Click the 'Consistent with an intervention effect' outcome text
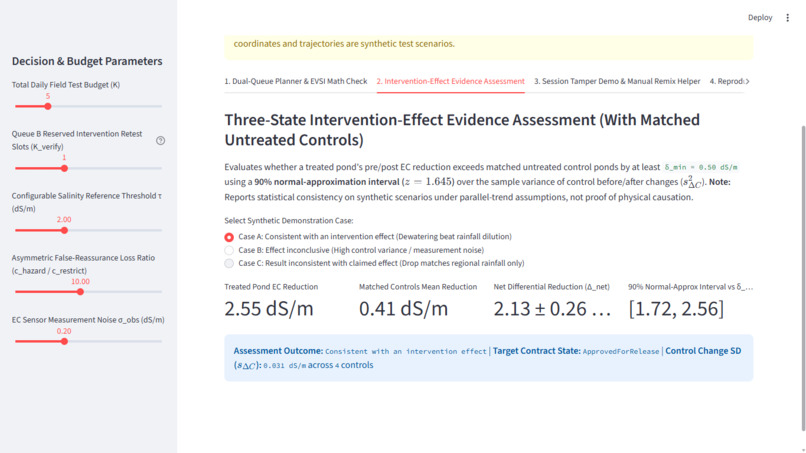 click(406, 352)
